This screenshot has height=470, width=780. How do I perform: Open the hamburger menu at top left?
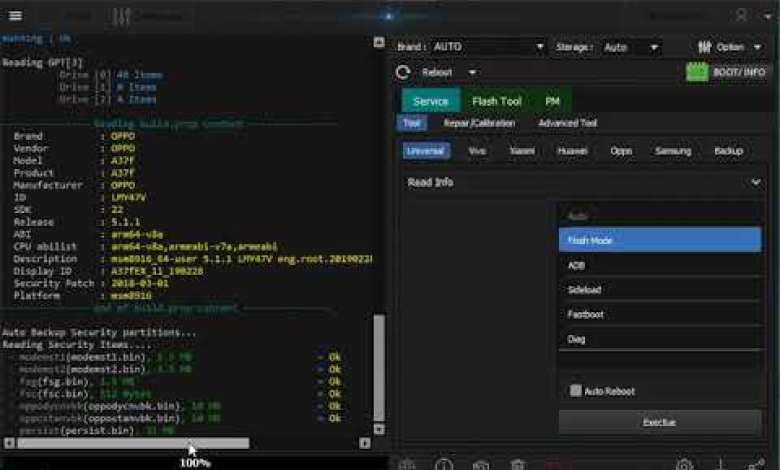[15, 16]
